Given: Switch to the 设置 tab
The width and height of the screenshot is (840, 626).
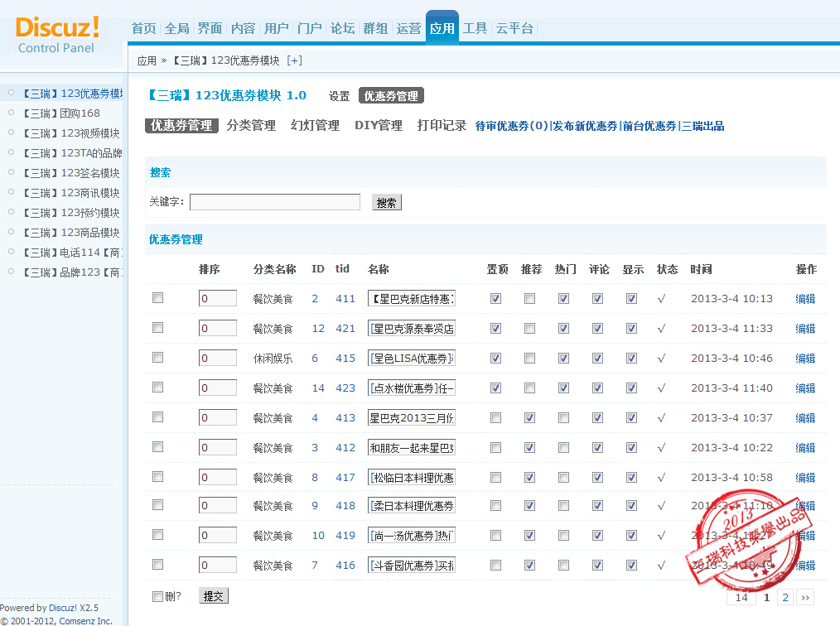Looking at the screenshot, I should 340,96.
